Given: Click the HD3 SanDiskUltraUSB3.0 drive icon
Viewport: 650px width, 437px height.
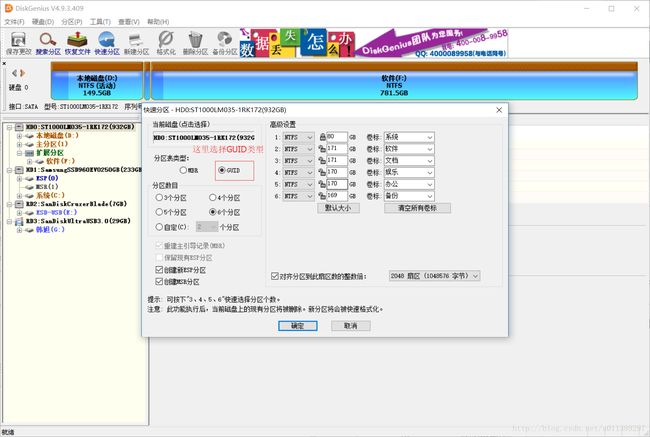Looking at the screenshot, I should click(19, 221).
